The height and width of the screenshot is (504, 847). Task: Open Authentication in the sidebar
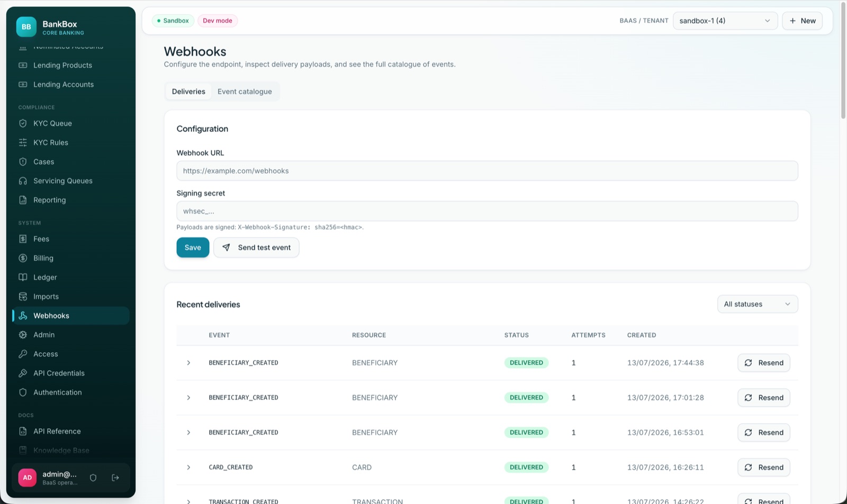click(71, 392)
